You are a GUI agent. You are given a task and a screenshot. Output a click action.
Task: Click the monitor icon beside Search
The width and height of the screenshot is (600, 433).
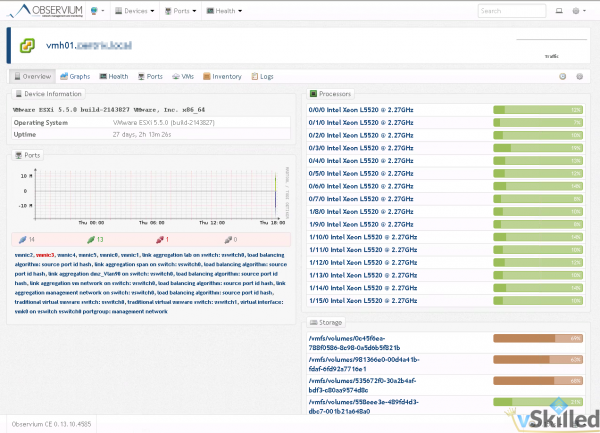[x=559, y=11]
